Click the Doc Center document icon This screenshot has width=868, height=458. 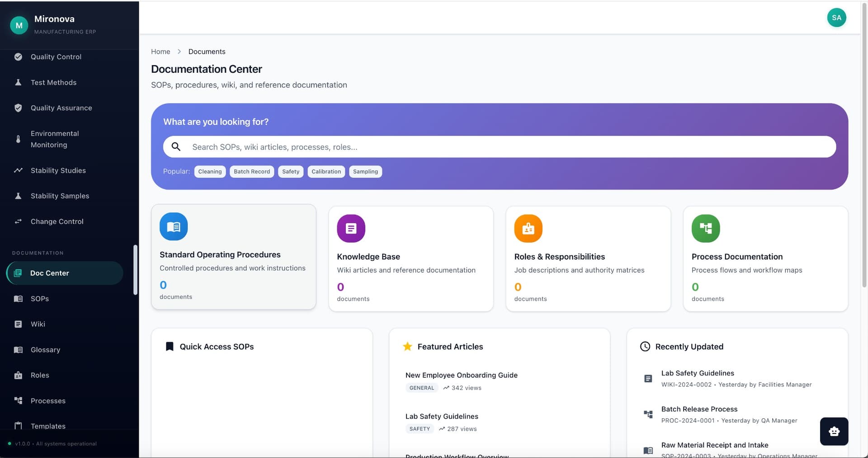(x=18, y=273)
